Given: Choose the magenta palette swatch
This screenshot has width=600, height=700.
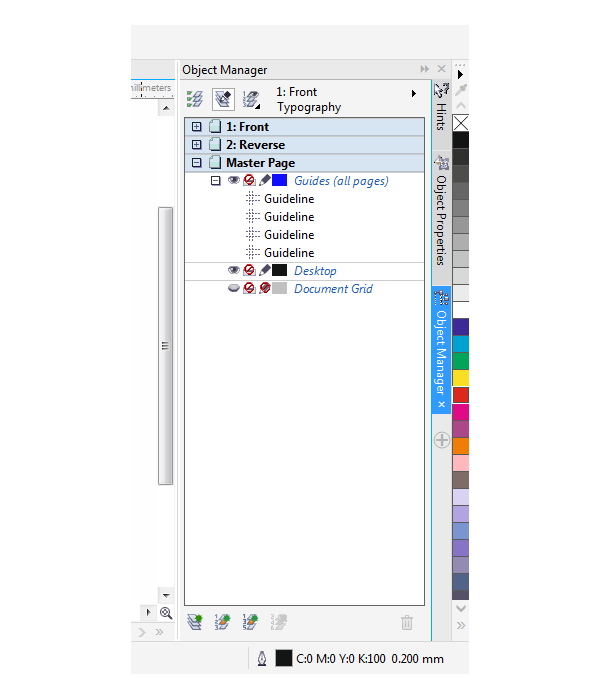Looking at the screenshot, I should (461, 412).
